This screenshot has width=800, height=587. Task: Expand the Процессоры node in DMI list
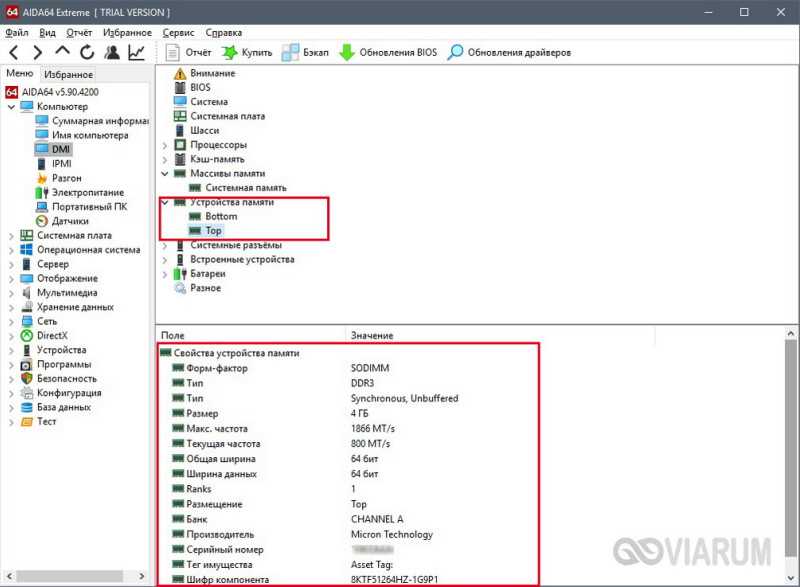[x=165, y=145]
